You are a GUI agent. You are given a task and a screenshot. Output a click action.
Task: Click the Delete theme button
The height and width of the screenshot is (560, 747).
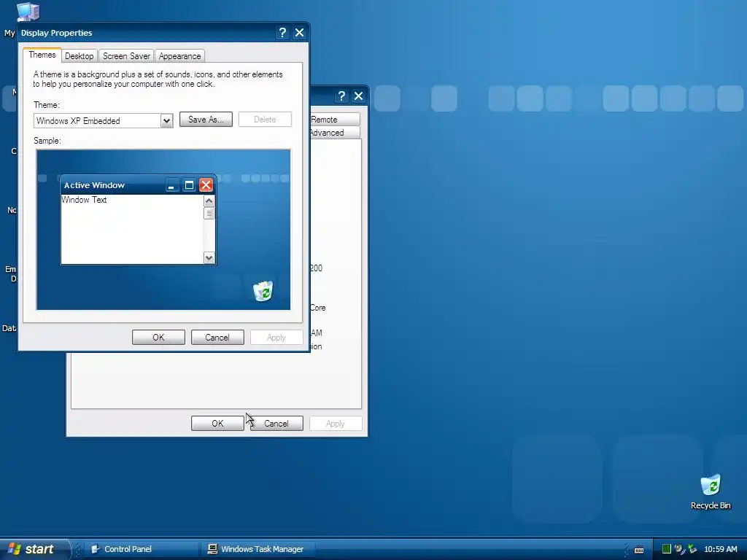pyautogui.click(x=265, y=120)
